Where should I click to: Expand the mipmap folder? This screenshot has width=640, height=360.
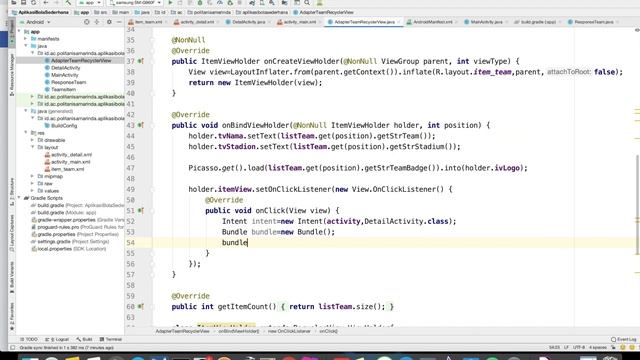[33, 176]
